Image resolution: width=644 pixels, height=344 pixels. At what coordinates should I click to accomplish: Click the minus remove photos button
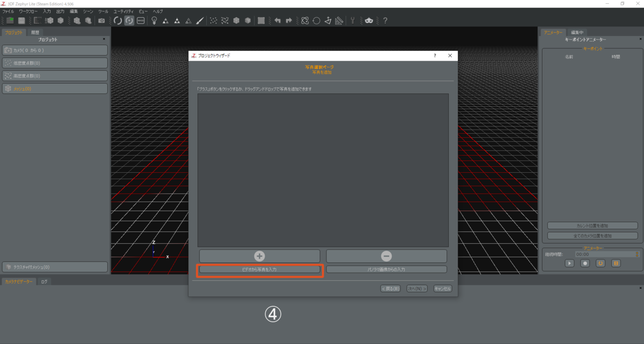point(386,256)
